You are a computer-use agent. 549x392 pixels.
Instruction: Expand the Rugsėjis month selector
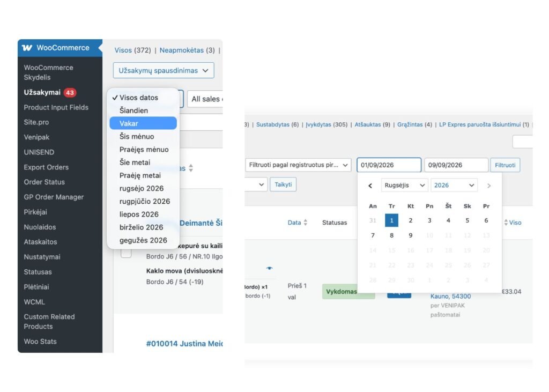click(404, 186)
